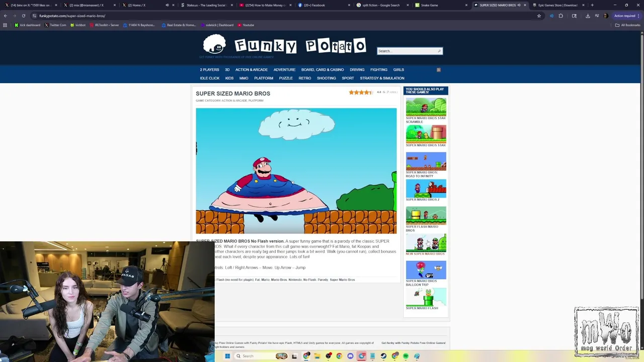This screenshot has width=644, height=362.
Task: Open the IRLToolkit Server bookmark
Action: click(104, 25)
